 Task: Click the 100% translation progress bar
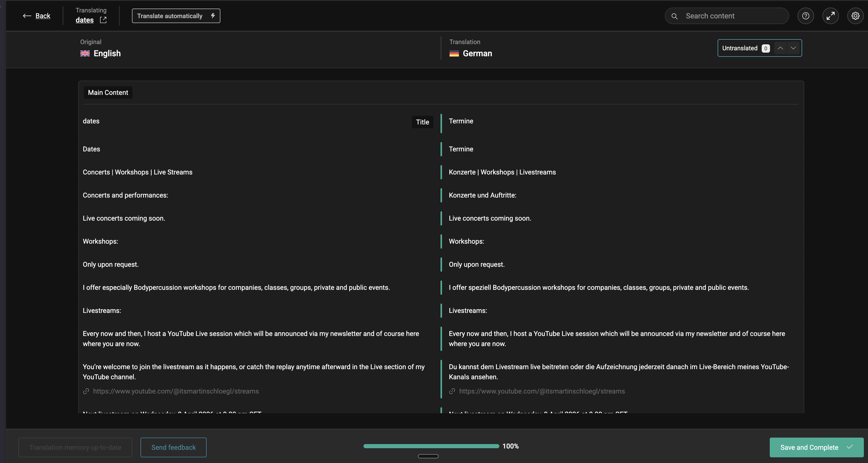[431, 446]
